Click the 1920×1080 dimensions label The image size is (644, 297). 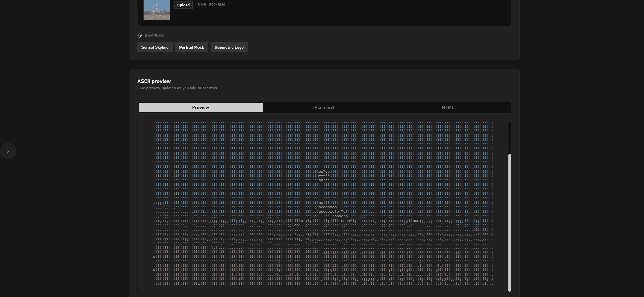pos(217,5)
